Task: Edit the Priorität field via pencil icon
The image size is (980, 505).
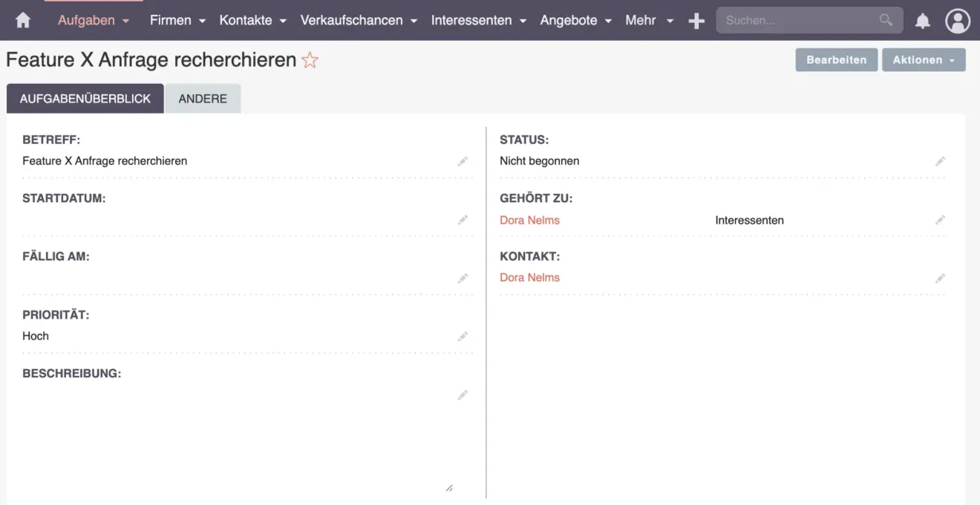Action: tap(463, 336)
